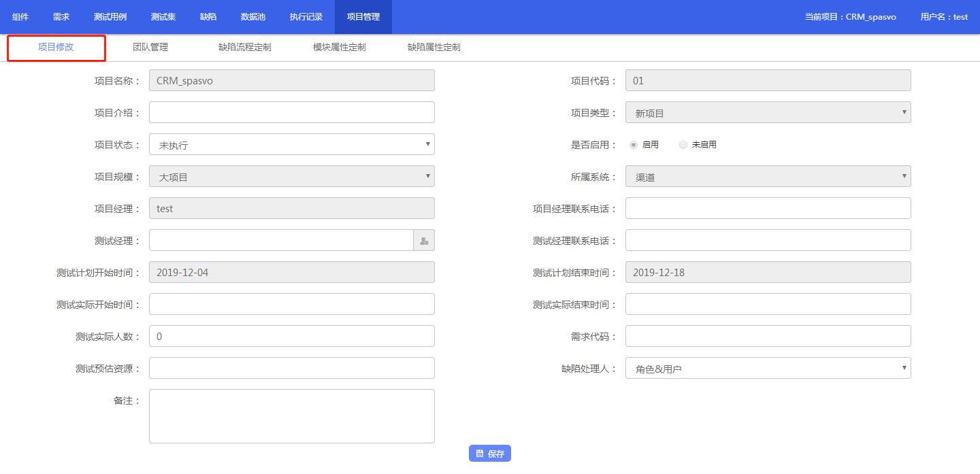The image size is (980, 474).
Task: Open the 缺陷流程定制 tab
Action: click(245, 48)
